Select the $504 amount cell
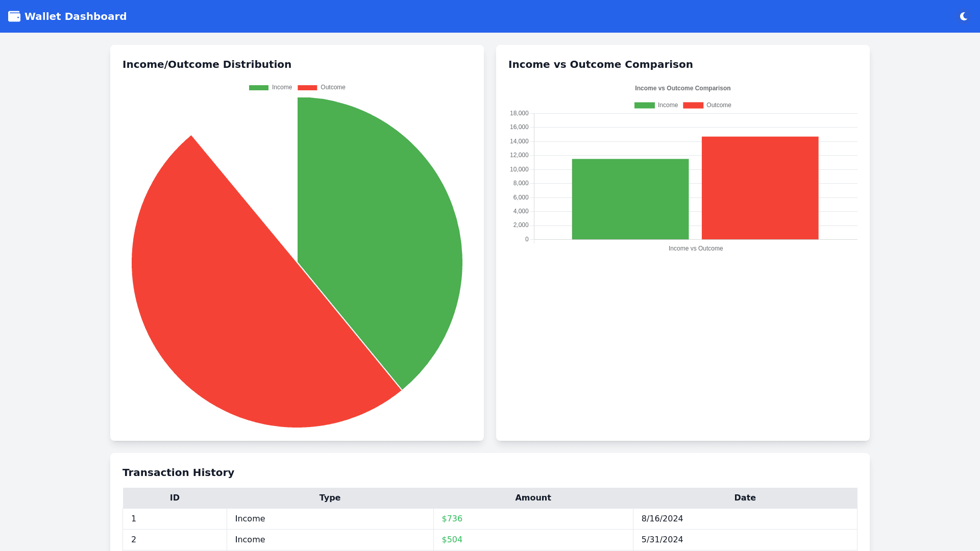The width and height of the screenshot is (980, 551). (452, 540)
